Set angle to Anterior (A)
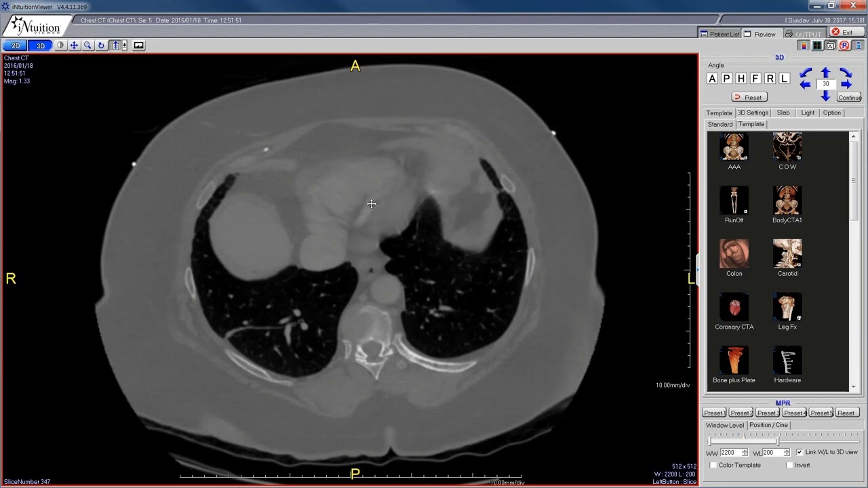Screen dimensions: 868x488 (712, 79)
